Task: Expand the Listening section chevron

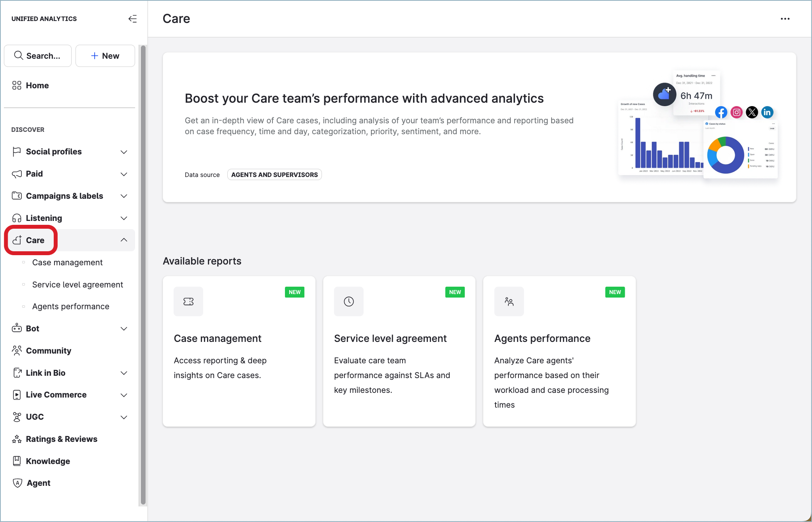Action: point(124,218)
